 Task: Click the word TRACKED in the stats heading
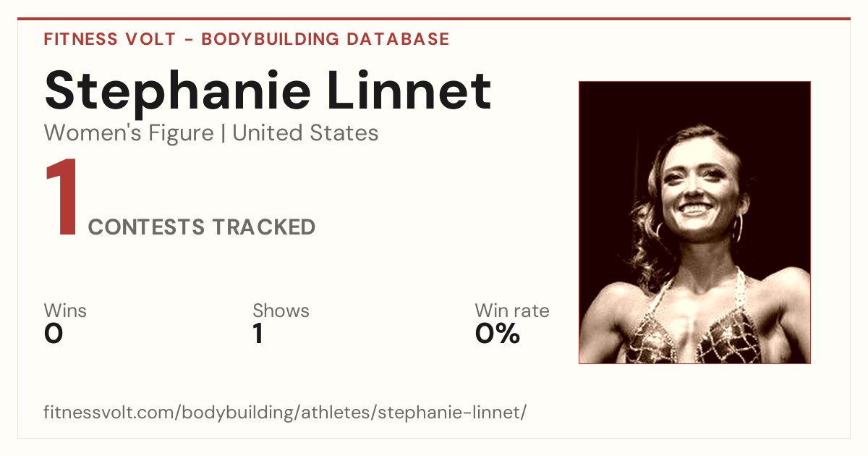point(264,227)
